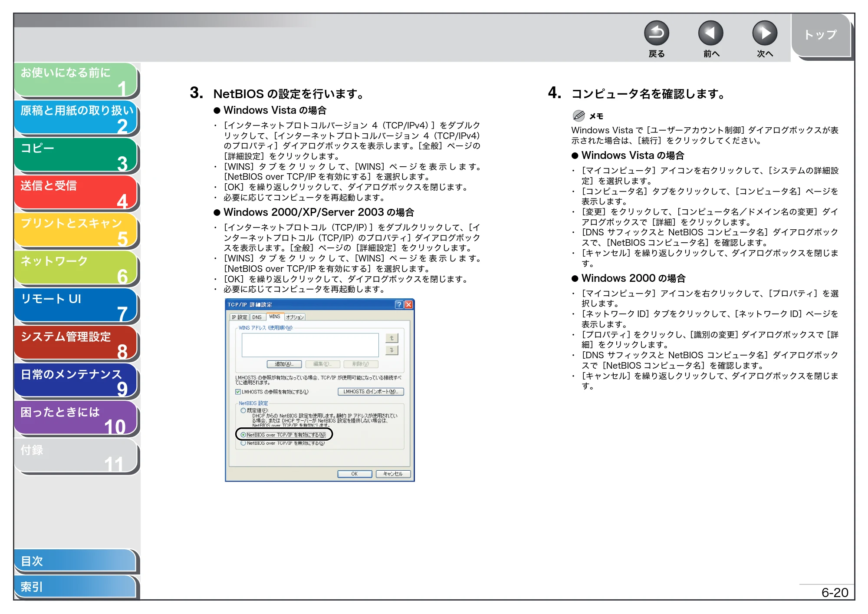The image size is (868, 614).
Task: Select NetBIOS over TCP/IP を無効にする radio
Action: 243,443
